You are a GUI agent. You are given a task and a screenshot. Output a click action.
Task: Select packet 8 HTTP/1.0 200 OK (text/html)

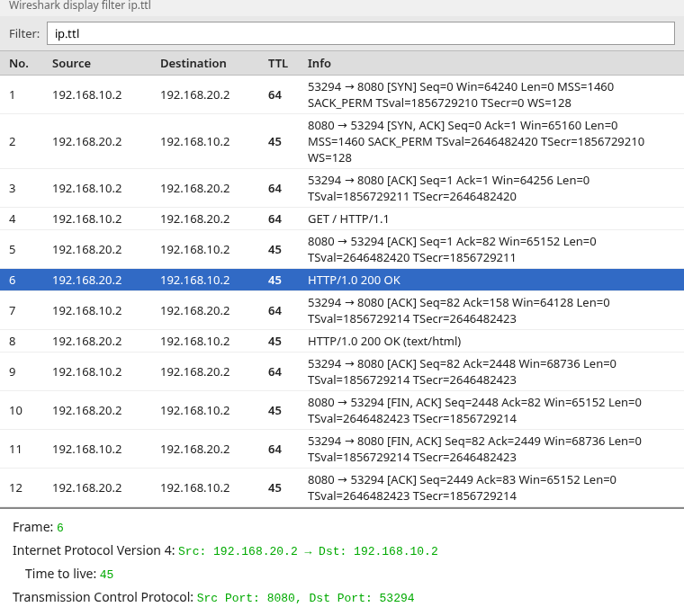342,341
